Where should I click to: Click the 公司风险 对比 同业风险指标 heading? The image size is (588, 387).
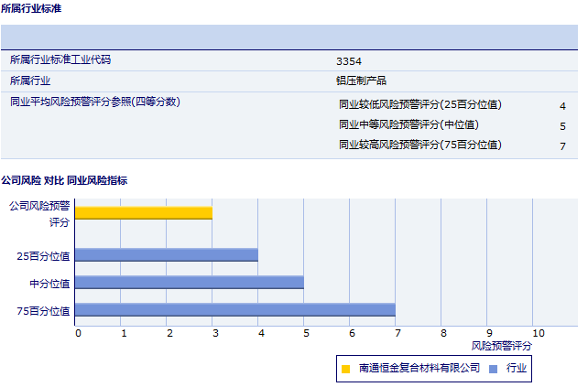[x=64, y=180]
